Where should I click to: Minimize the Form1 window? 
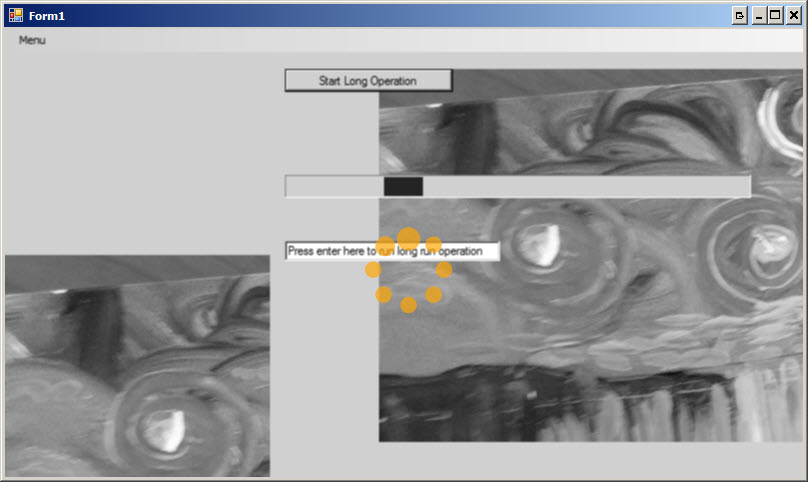pos(759,15)
